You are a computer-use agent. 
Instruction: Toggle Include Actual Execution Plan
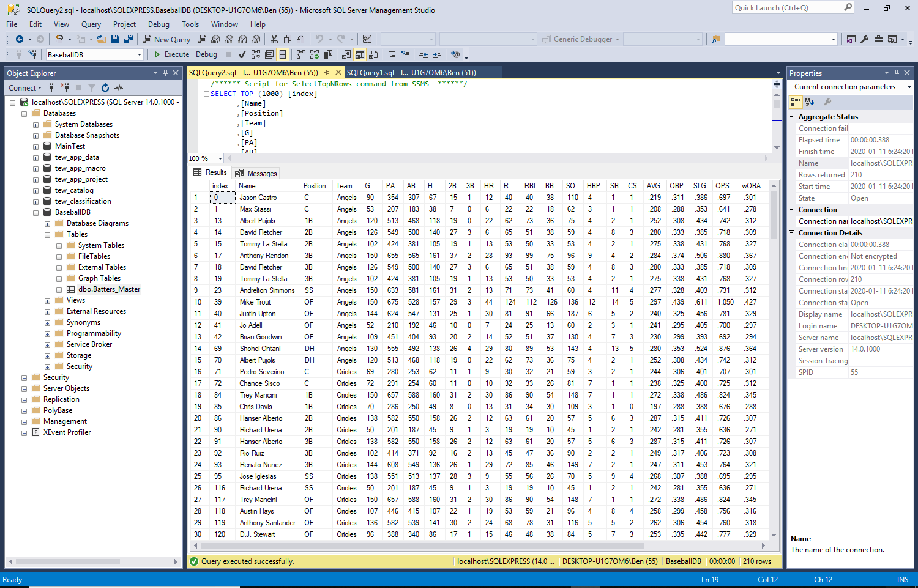pyautogui.click(x=301, y=55)
